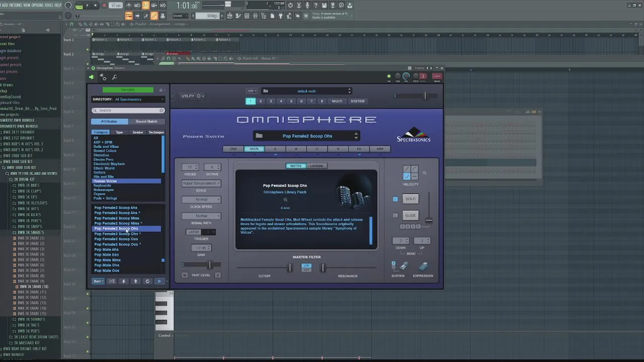This screenshot has width=644, height=362.
Task: Switch to the ARP tab
Action: coord(380,149)
